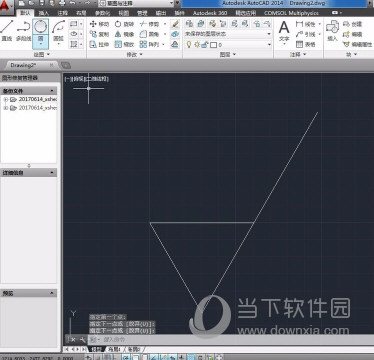Switch to the Parametric (参数化) ribbon tab
374x360 pixels.
click(x=102, y=13)
